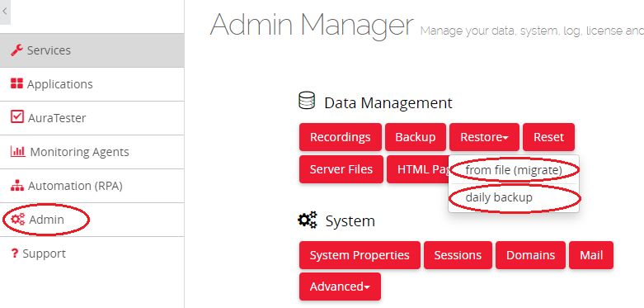Image resolution: width=644 pixels, height=308 pixels.
Task: Open Server Files
Action: [x=341, y=169]
